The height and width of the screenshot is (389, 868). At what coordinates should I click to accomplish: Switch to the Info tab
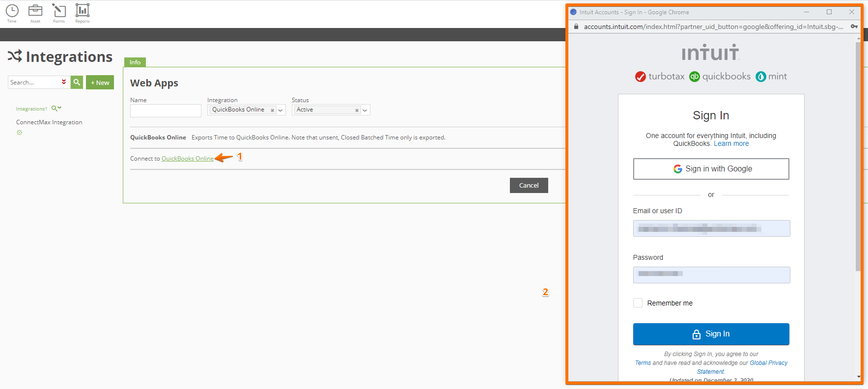tap(135, 62)
